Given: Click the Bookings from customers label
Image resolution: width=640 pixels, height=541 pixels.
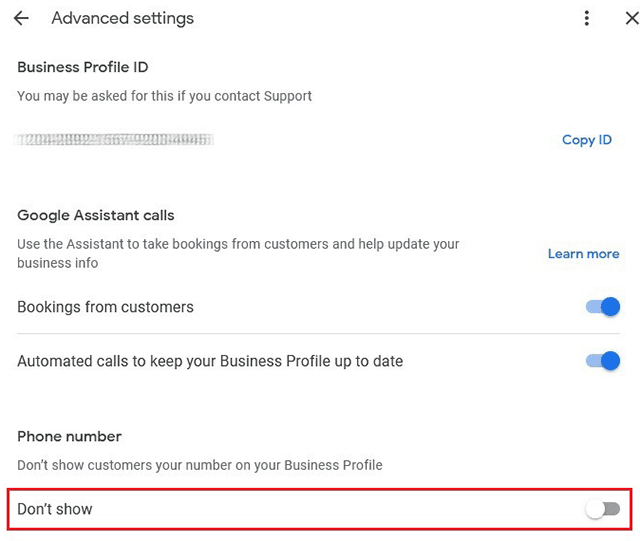Looking at the screenshot, I should 105,307.
